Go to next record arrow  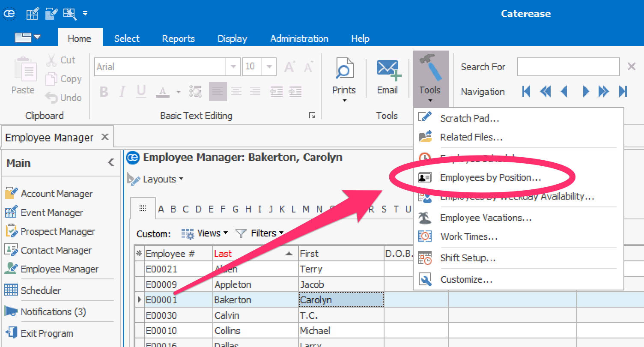pyautogui.click(x=586, y=91)
